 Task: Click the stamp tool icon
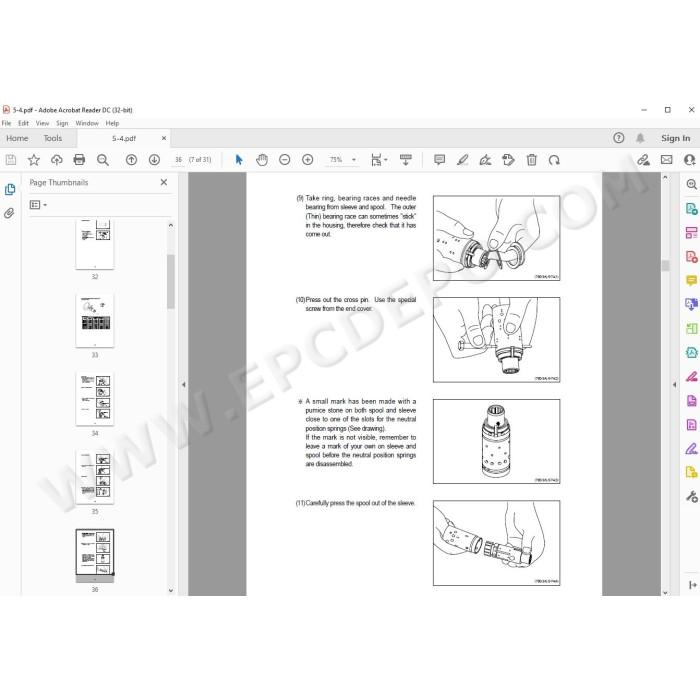(x=508, y=160)
